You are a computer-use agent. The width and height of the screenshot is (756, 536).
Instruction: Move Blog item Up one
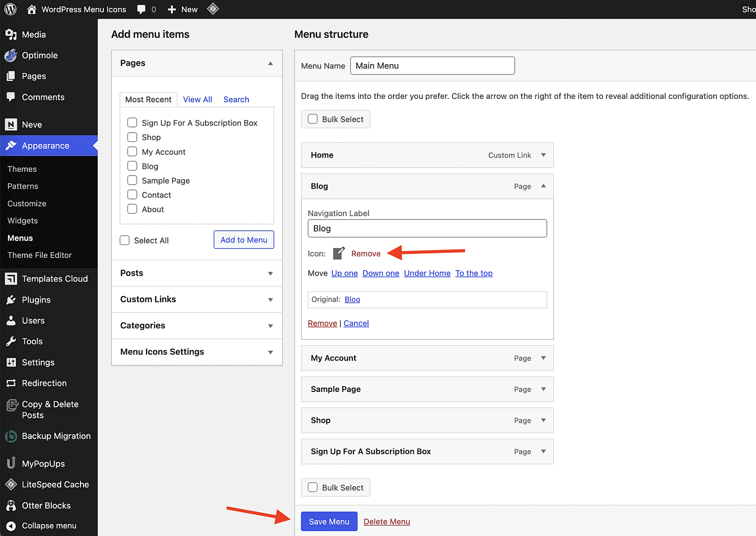tap(344, 273)
